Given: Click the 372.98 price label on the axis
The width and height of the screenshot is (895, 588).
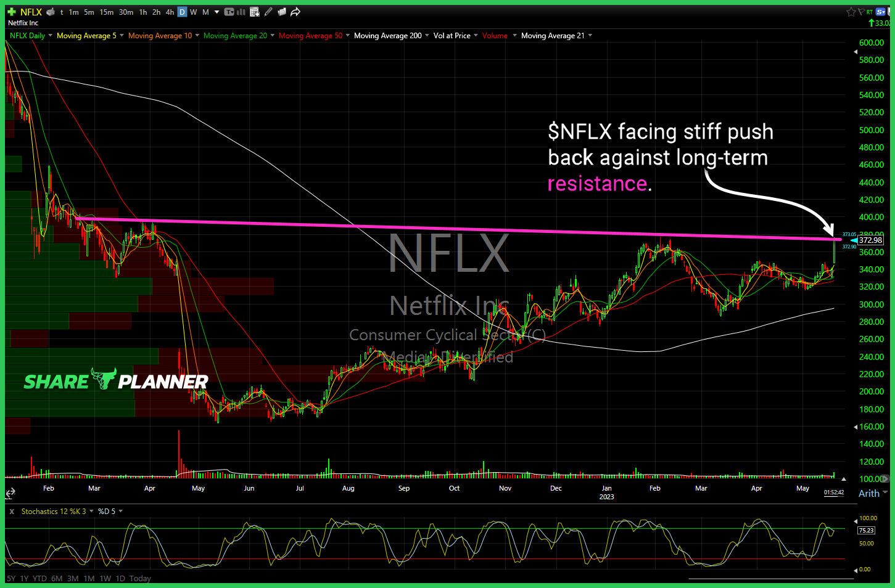Looking at the screenshot, I should 870,240.
